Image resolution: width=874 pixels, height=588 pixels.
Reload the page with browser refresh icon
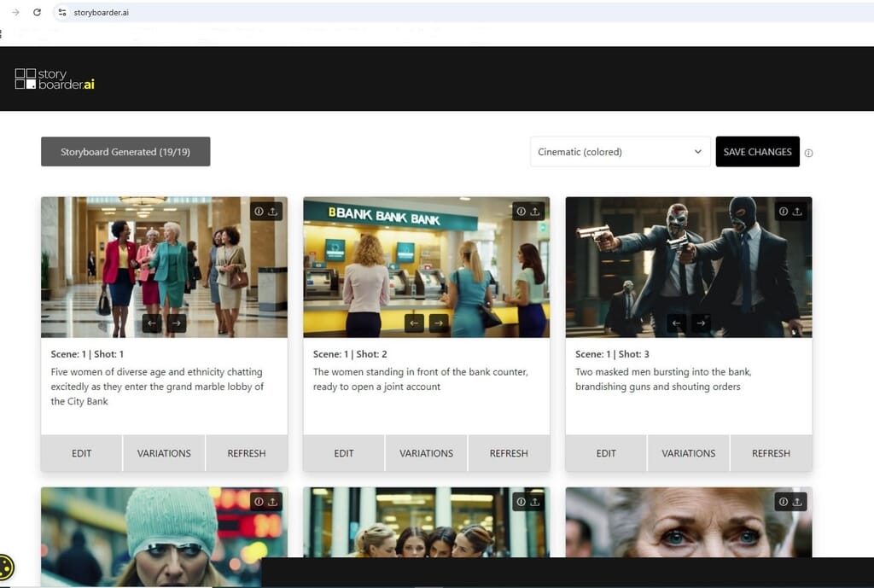pyautogui.click(x=37, y=13)
